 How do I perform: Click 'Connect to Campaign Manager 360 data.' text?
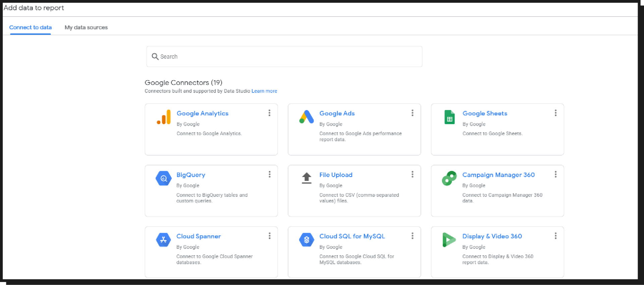click(x=502, y=198)
